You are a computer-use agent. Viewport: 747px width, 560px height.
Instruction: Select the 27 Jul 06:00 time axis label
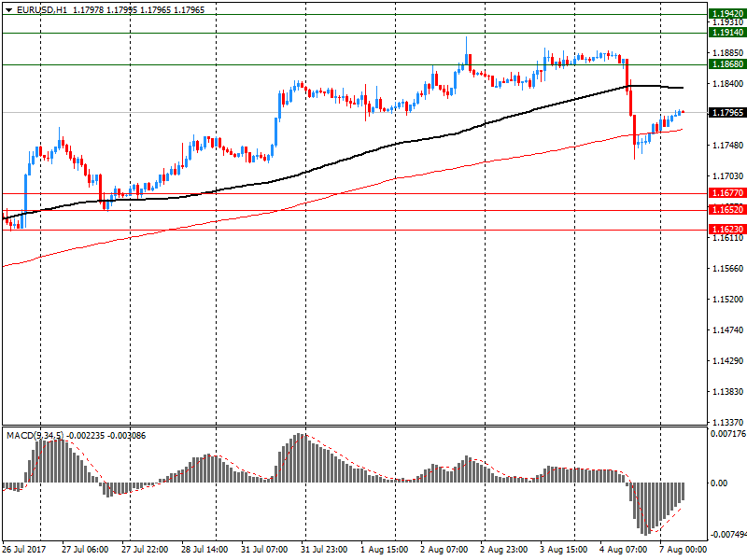[x=85, y=550]
